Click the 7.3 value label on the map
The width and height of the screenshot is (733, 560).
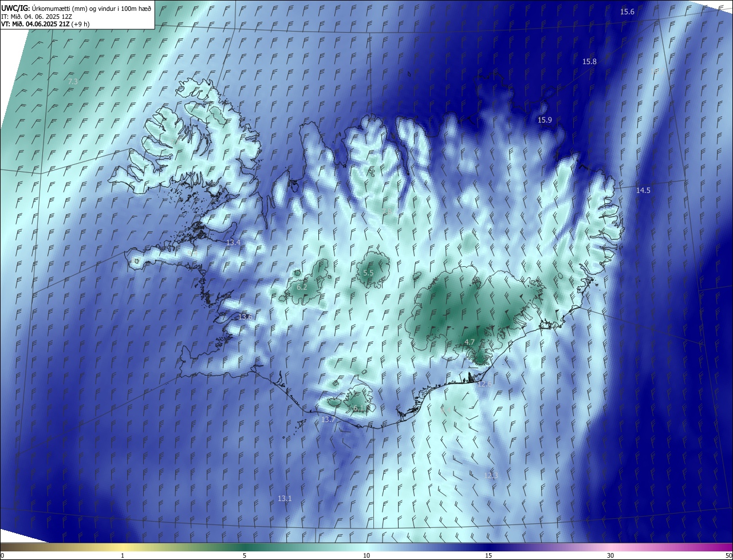click(73, 82)
